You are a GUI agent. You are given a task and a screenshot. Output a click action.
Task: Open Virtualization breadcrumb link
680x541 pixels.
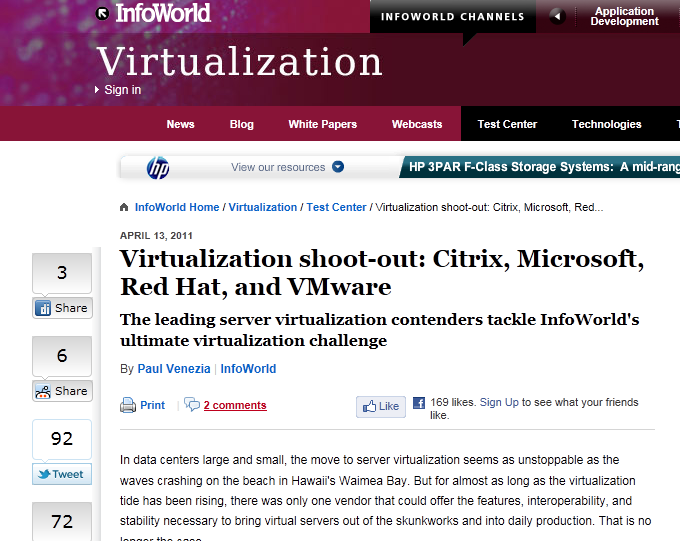coord(263,207)
